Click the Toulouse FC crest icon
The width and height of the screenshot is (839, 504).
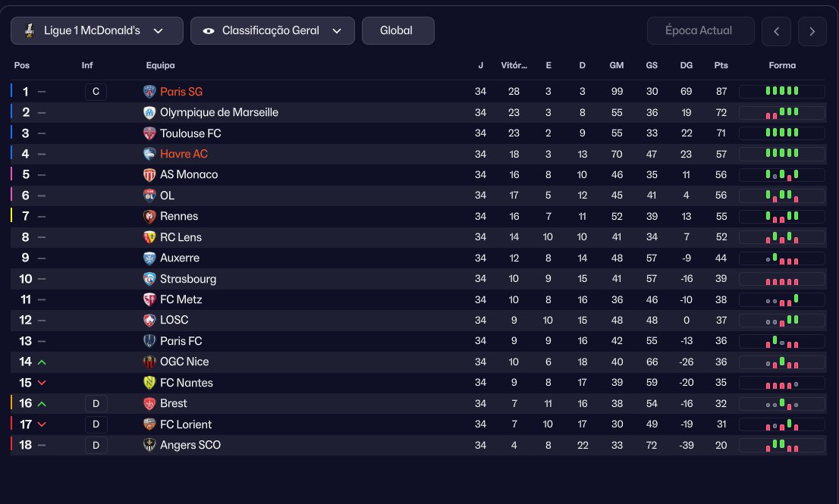coord(149,133)
